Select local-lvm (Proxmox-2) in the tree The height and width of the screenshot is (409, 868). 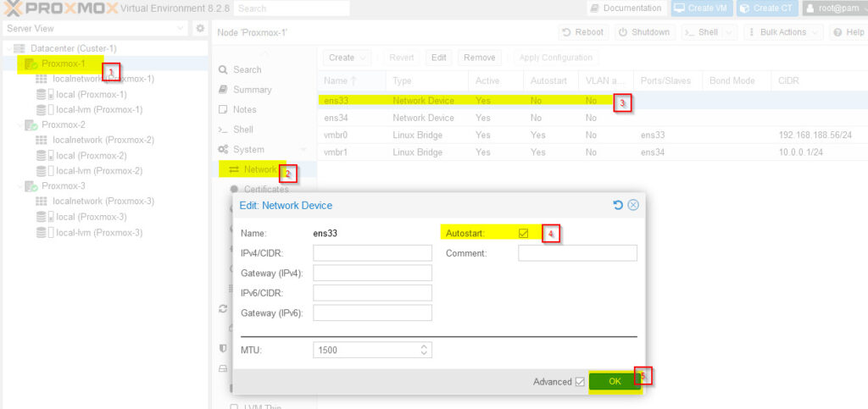99,171
